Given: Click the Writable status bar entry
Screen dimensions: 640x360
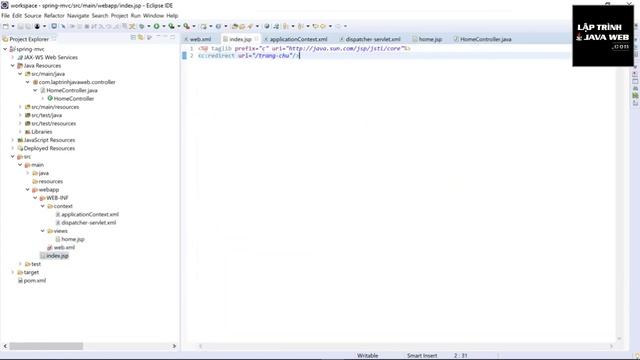Looking at the screenshot, I should tap(367, 356).
